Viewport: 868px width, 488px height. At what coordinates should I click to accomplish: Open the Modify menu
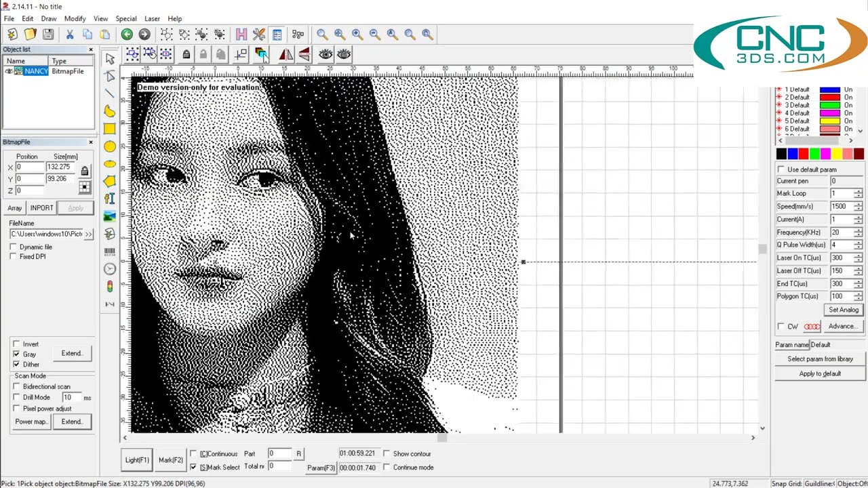(75, 19)
